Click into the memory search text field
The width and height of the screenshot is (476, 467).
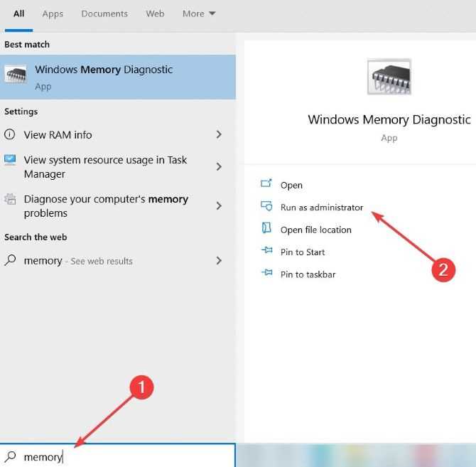click(x=117, y=456)
